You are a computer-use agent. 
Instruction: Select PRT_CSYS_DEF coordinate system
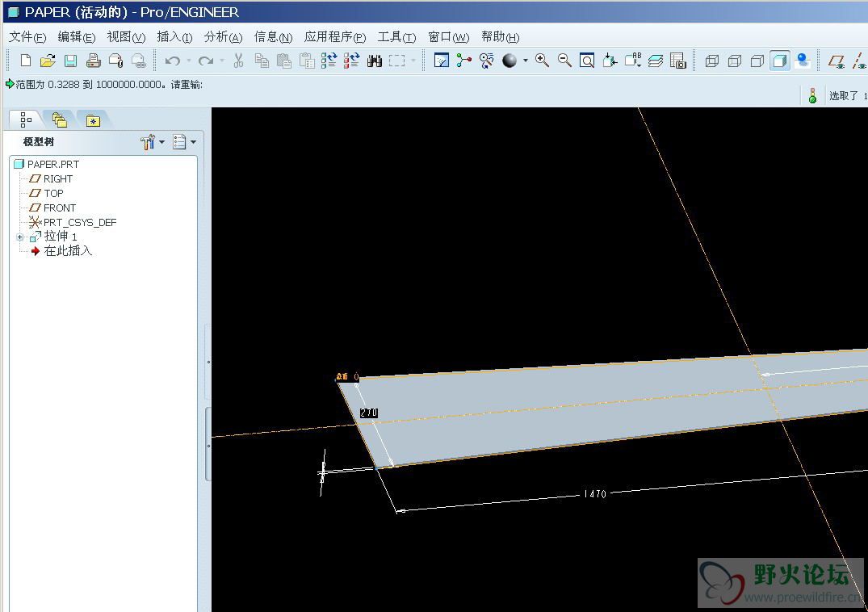pyautogui.click(x=73, y=223)
